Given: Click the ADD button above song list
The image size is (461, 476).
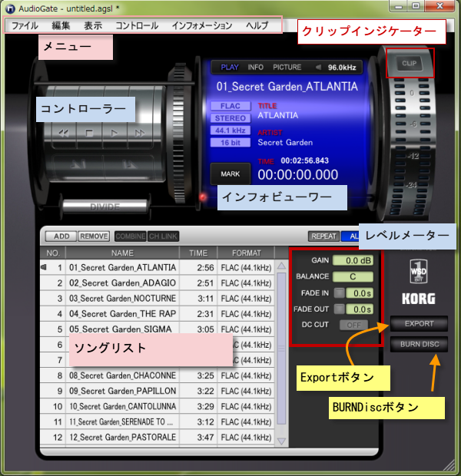Looking at the screenshot, I should click(x=60, y=236).
